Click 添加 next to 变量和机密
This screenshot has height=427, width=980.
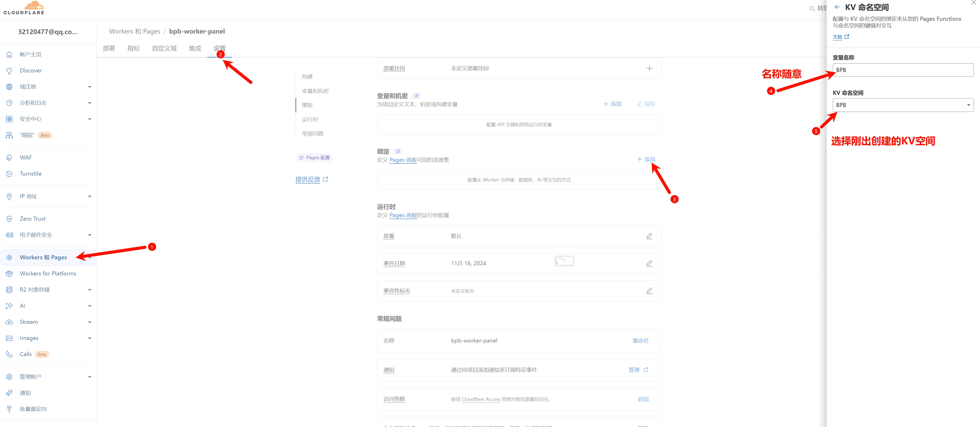612,104
